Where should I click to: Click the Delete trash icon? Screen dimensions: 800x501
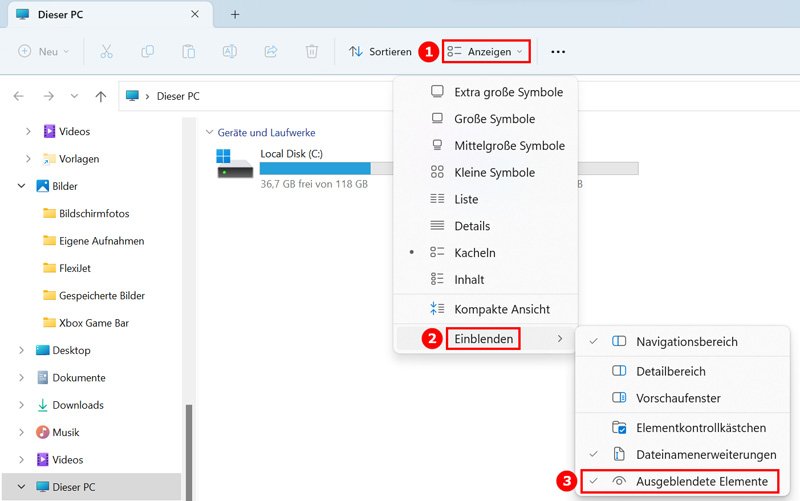pyautogui.click(x=312, y=52)
